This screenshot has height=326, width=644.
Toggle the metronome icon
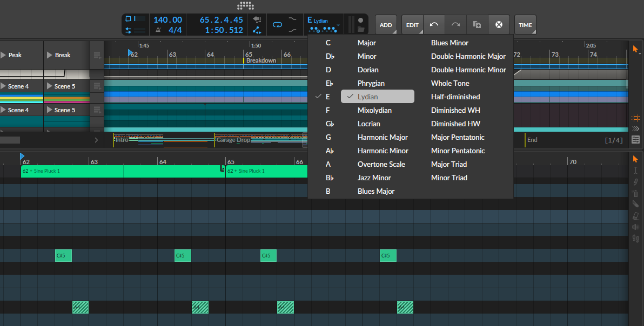click(158, 30)
